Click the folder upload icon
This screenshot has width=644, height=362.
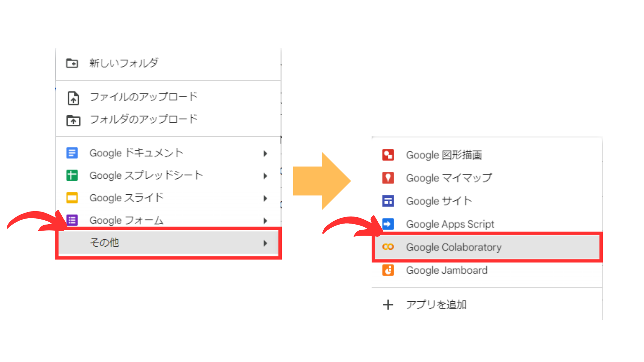73,120
